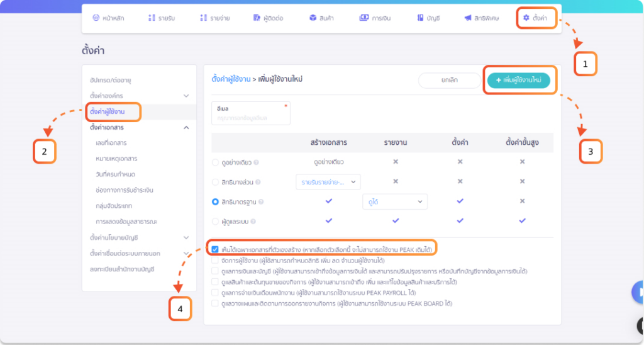The height and width of the screenshot is (345, 644).
Task: Select the ผู้ดูแลระบบ radio button
Action: click(x=216, y=221)
